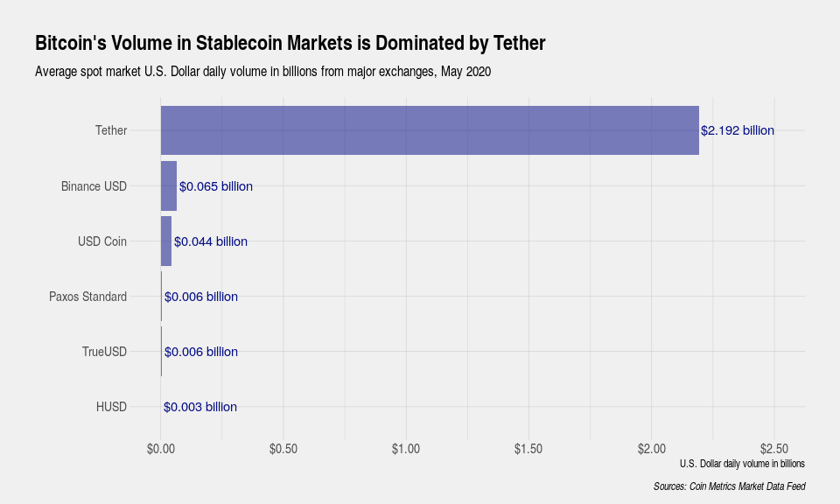
Task: Click the $0.00 x-axis tick label
Action: (x=161, y=449)
